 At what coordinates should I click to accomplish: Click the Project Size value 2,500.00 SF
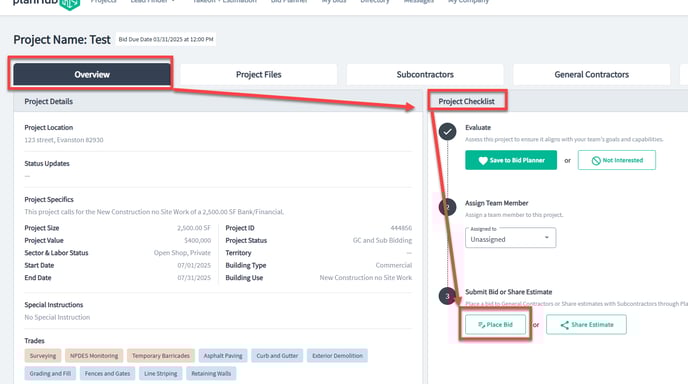click(x=194, y=228)
